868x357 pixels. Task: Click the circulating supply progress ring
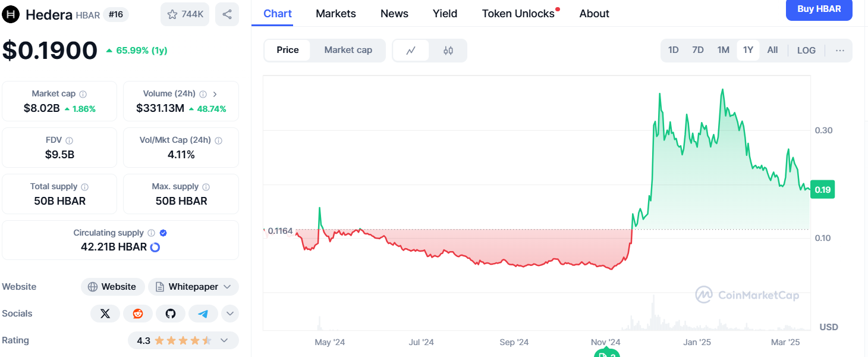(x=155, y=247)
